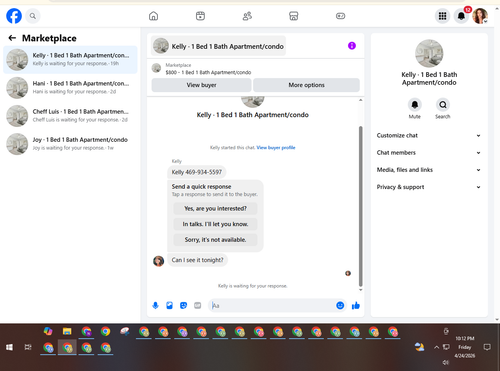Open the Reels video icon in top nav
The image size is (500, 371).
click(200, 16)
